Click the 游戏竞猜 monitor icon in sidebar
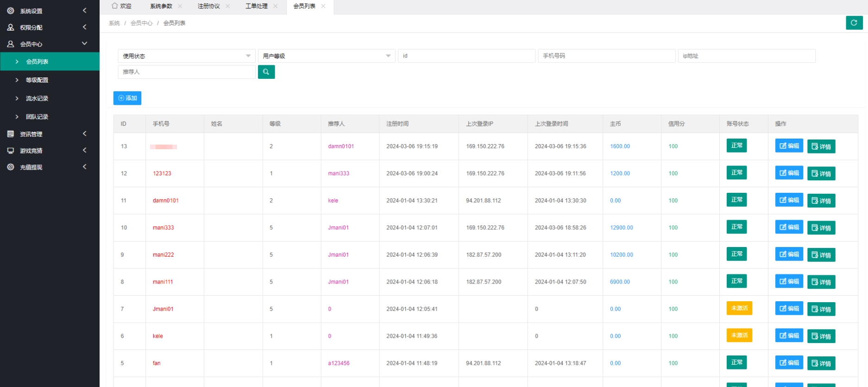868x387 pixels. 11,151
